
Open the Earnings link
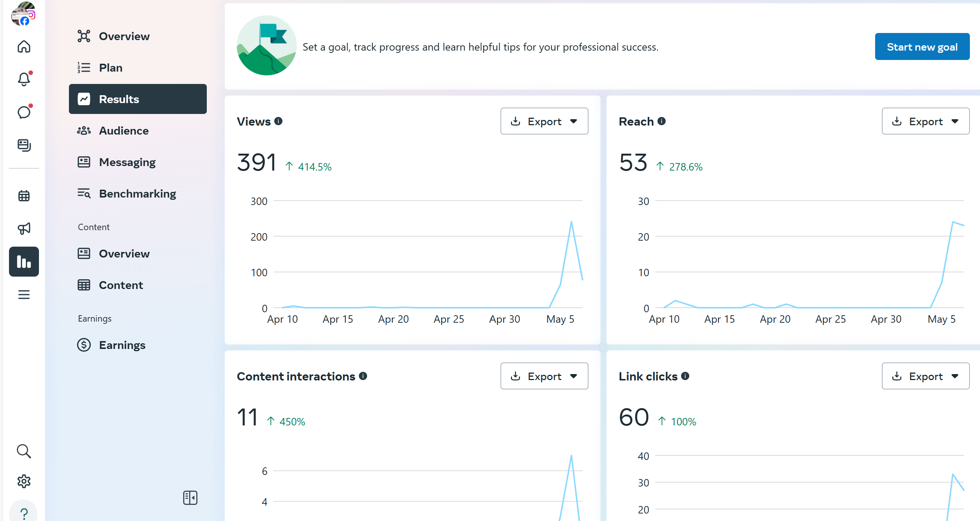[x=122, y=345]
